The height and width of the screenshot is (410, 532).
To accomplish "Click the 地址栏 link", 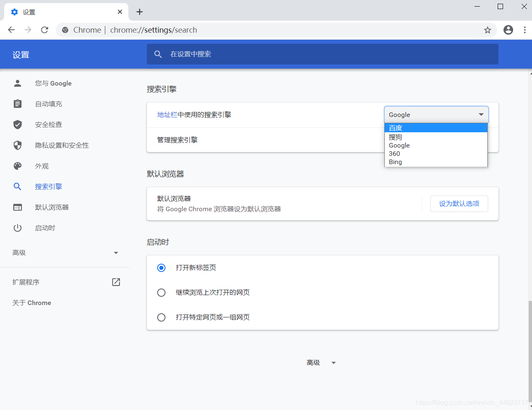I will click(167, 114).
